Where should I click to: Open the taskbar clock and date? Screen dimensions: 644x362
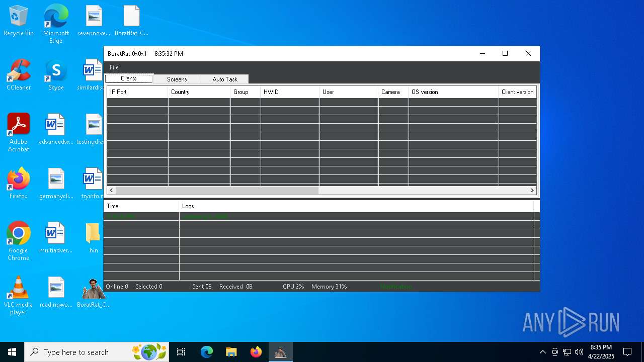tap(601, 352)
